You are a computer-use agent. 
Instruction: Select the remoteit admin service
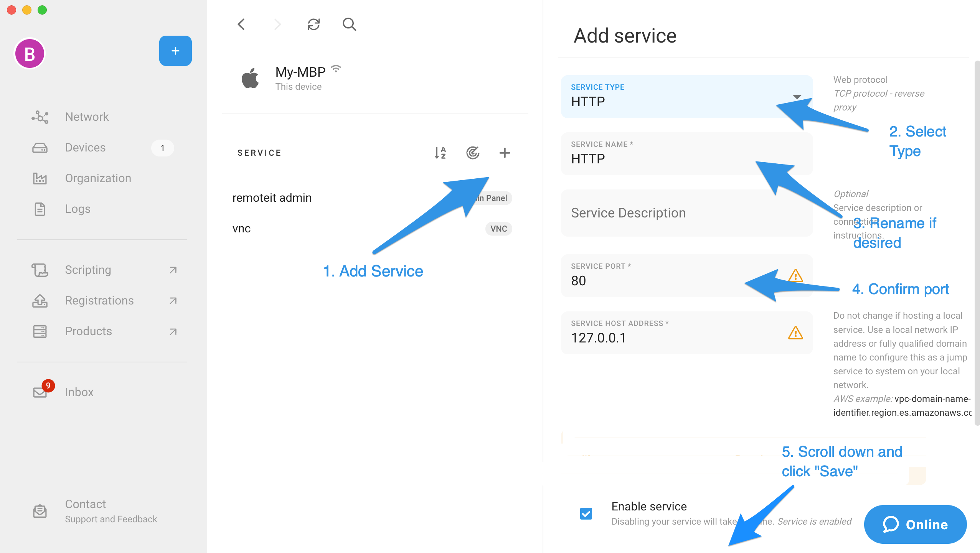pyautogui.click(x=372, y=198)
